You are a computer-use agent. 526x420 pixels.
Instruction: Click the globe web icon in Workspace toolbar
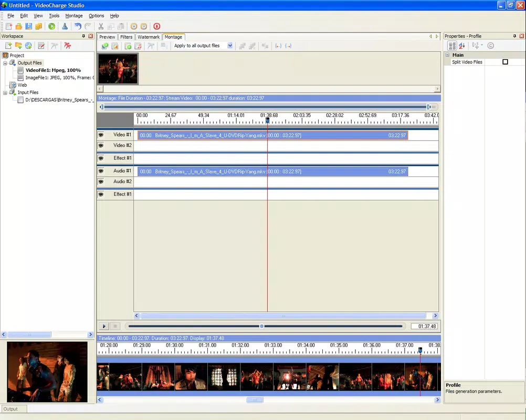28,46
